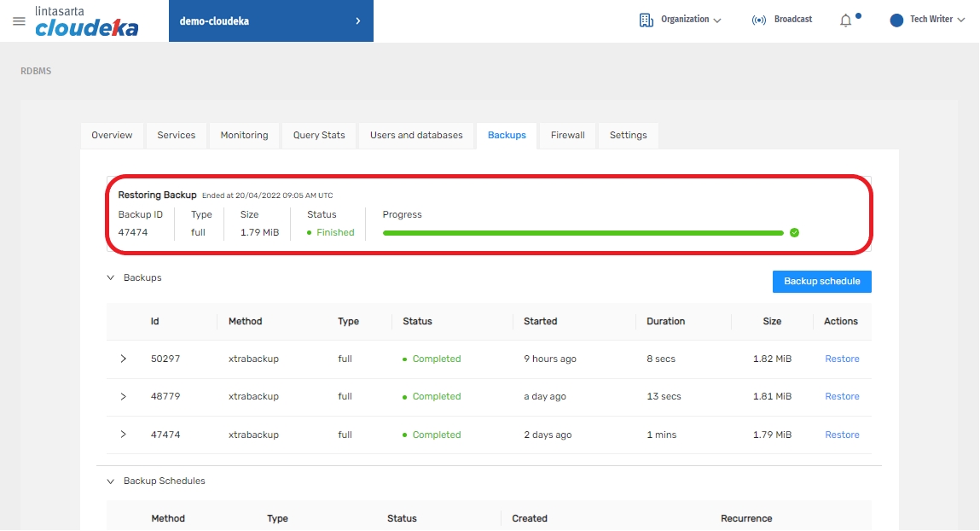Click the Lintasarta Cloudeka logo
Screen dimensions: 980x531
(x=86, y=21)
